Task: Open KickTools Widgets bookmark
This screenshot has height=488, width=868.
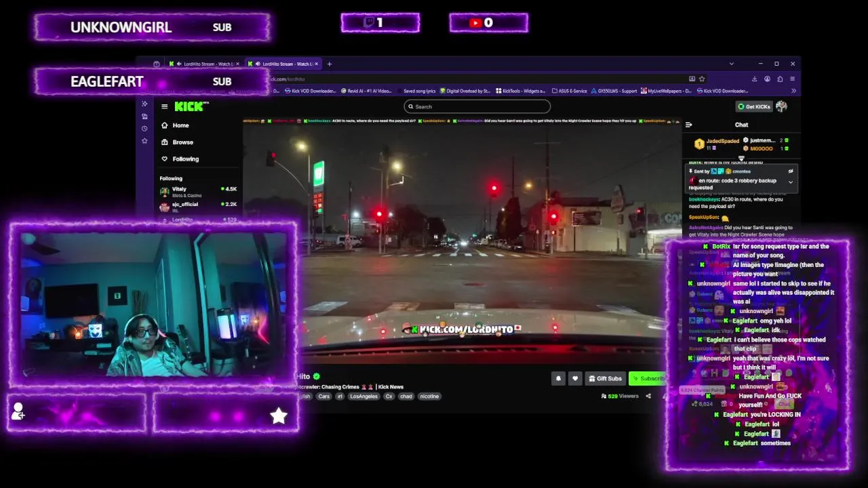Action: (x=520, y=91)
